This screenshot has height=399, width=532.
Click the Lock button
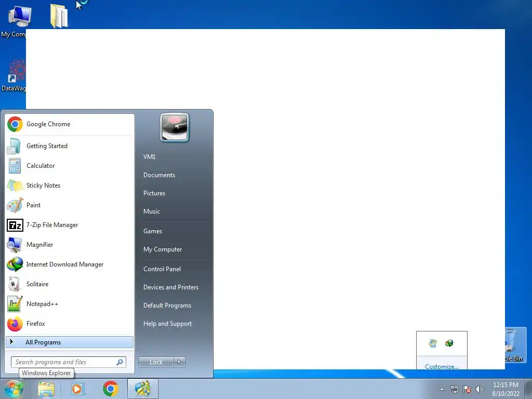pos(156,362)
